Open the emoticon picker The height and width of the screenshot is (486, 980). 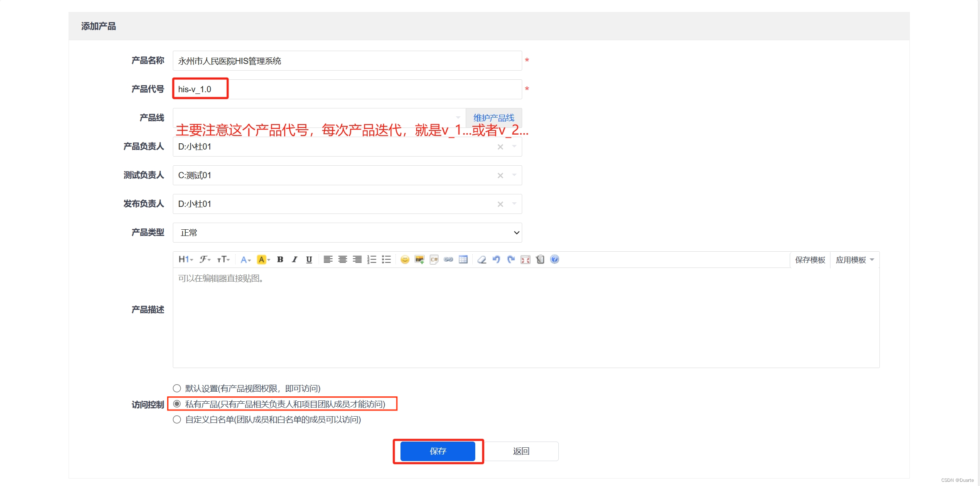click(405, 260)
